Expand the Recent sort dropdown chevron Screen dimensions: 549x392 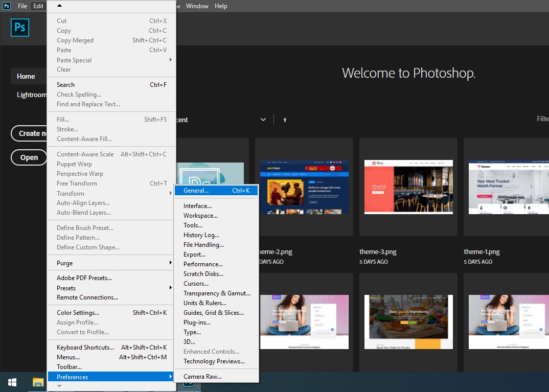[x=263, y=120]
